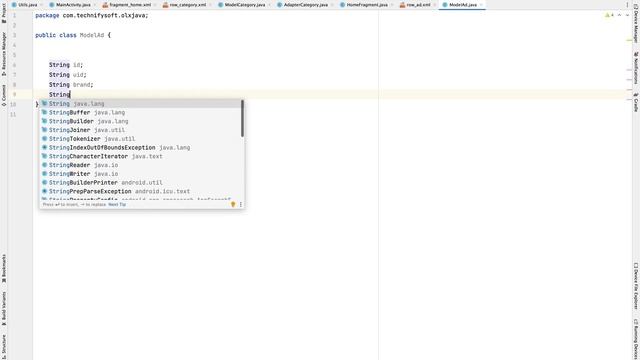Choose StringTokenizer from the completion list

141,139
